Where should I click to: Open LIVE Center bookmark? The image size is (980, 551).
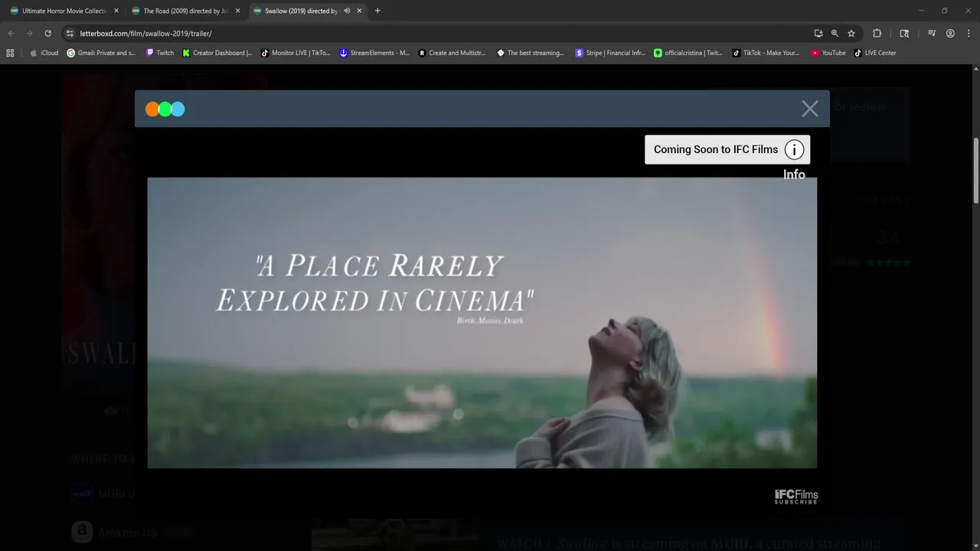[875, 53]
